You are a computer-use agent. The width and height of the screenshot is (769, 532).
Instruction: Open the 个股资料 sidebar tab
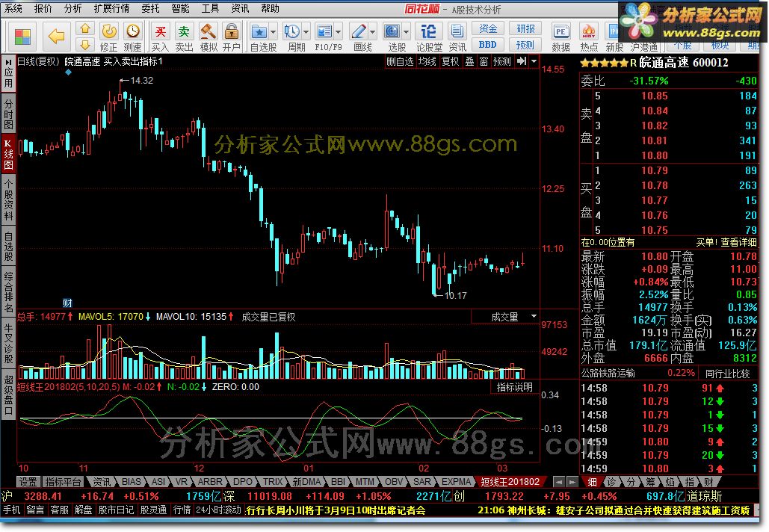[x=8, y=199]
